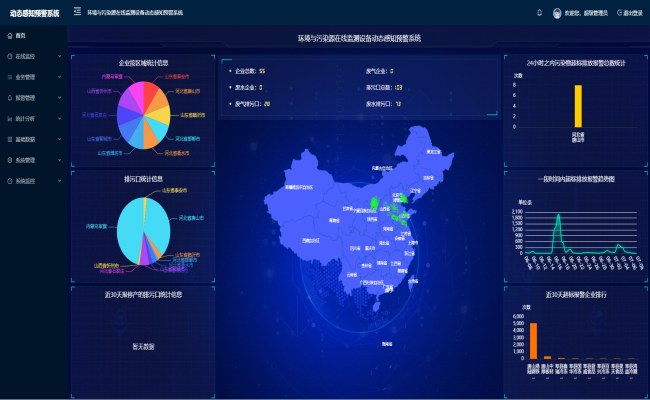Click 新疆维吾尔自治区 on the map
650x400 pixels.
[x=298, y=186]
